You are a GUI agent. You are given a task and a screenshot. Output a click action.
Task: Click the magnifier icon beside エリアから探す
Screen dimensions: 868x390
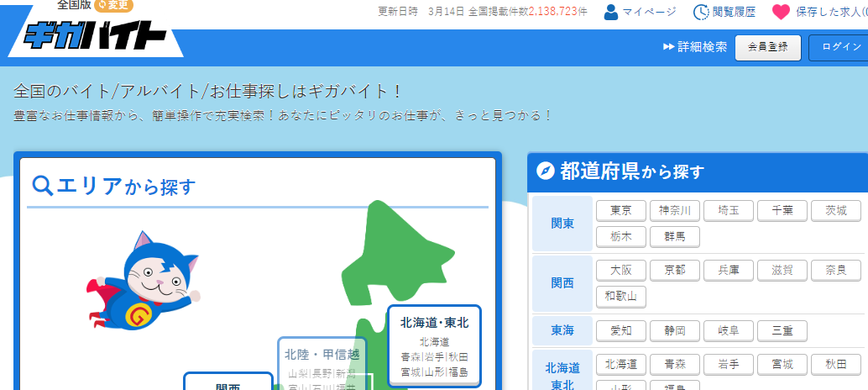click(42, 185)
